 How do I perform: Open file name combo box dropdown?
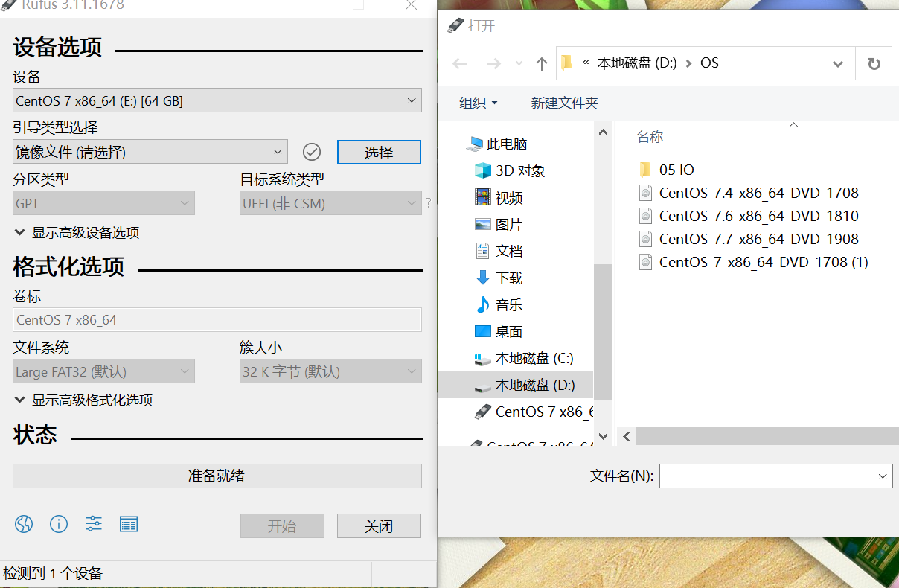pyautogui.click(x=883, y=476)
